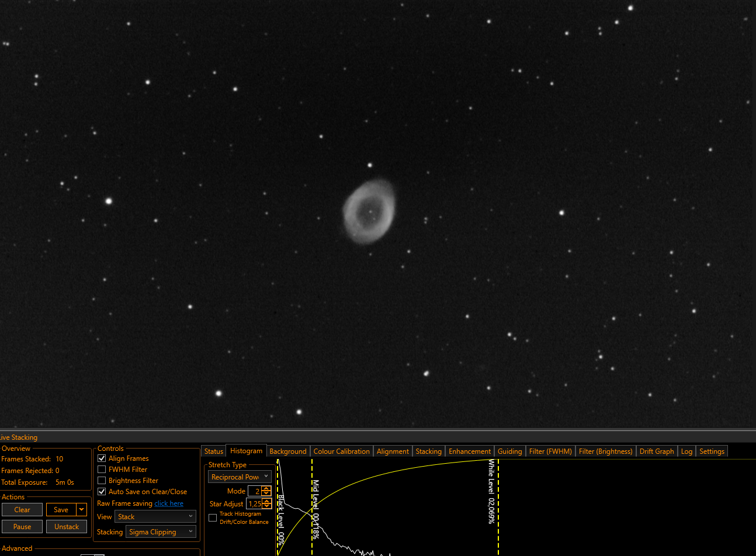Select the Mid Level histogram marker line
This screenshot has width=756, height=556.
pyautogui.click(x=312, y=507)
